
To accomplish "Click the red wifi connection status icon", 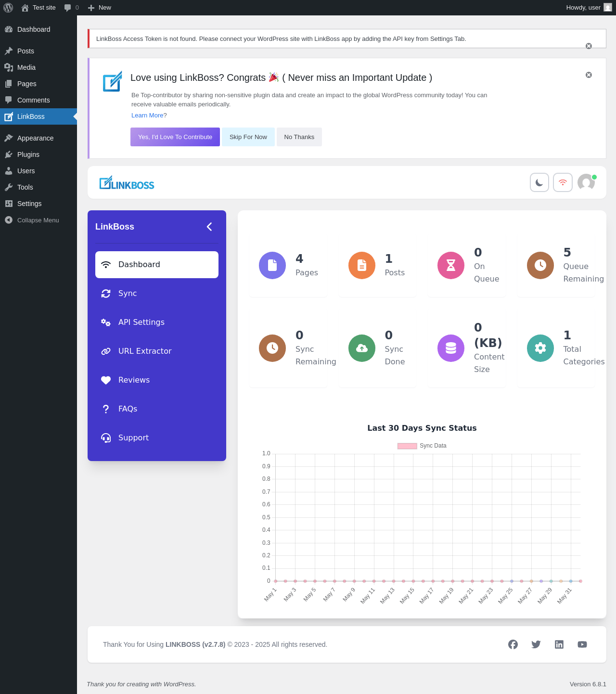I will [563, 182].
